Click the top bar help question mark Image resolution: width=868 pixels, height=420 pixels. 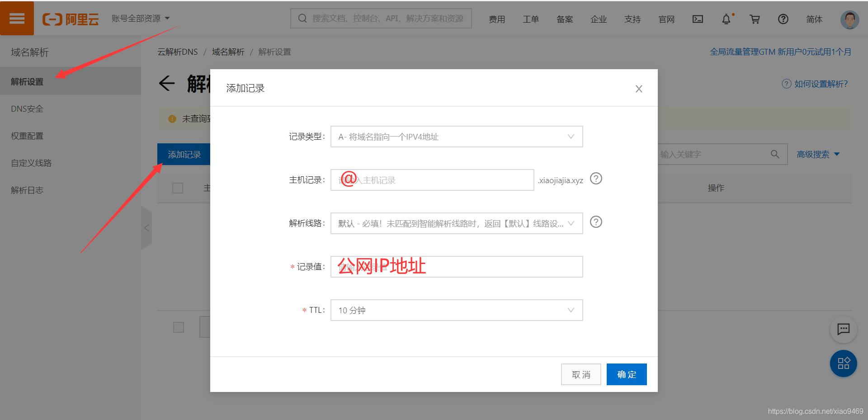(783, 19)
